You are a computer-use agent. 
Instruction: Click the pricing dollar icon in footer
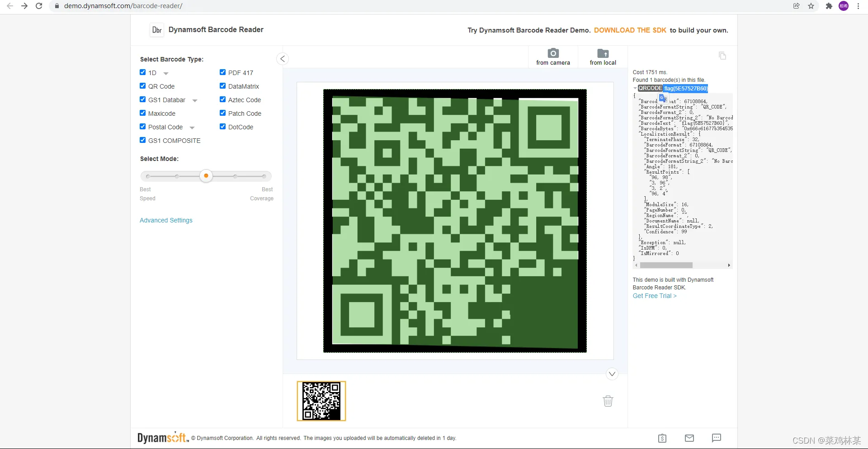(x=662, y=438)
